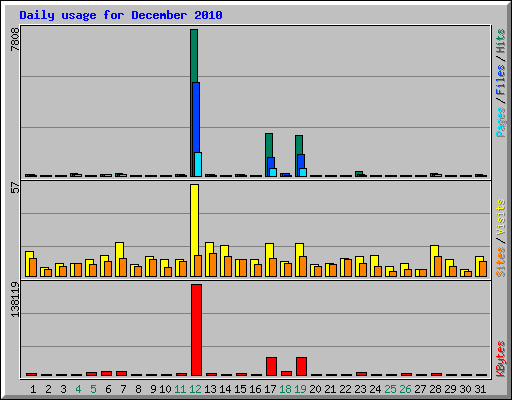Screen dimensions: 512x400
Task: Click the cyan 'Pages' legend label
Action: 500,122
